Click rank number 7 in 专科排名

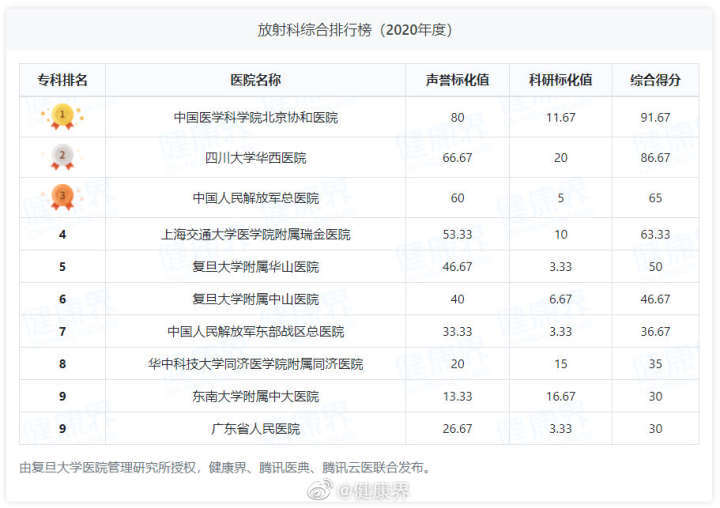tap(62, 331)
